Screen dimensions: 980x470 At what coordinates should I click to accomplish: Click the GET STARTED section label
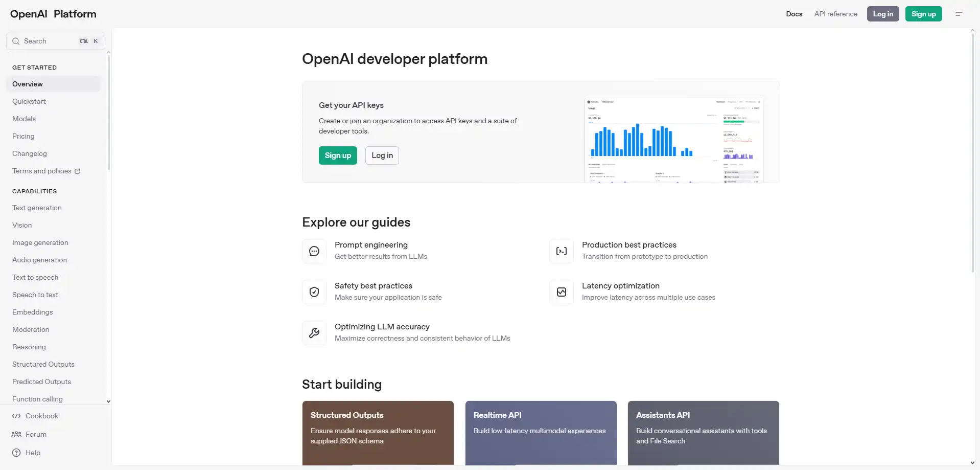coord(34,68)
